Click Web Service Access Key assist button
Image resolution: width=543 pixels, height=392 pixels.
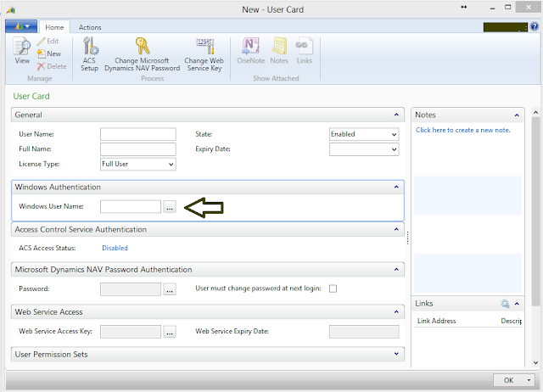point(170,332)
